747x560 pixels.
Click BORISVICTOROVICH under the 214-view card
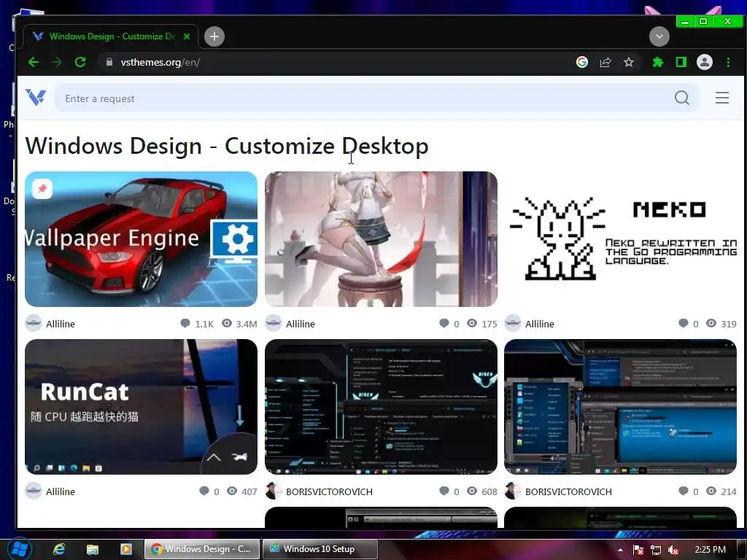[568, 491]
